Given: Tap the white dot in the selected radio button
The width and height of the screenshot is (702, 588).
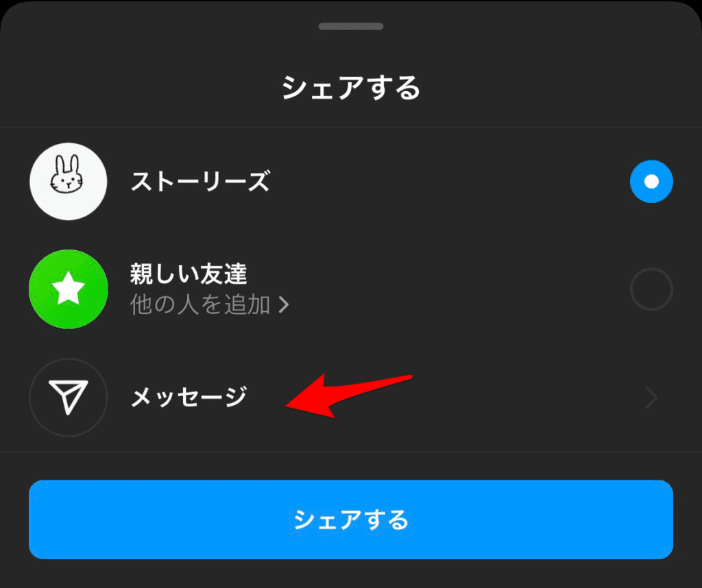Looking at the screenshot, I should point(651,181).
